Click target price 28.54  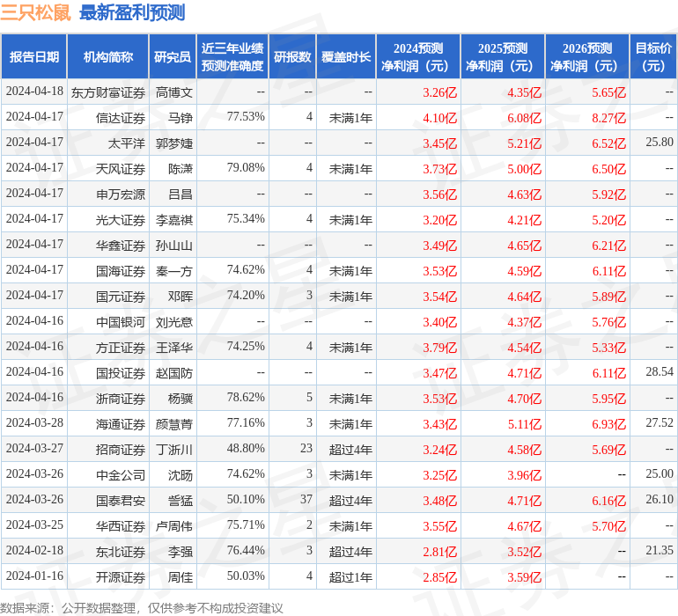(660, 371)
